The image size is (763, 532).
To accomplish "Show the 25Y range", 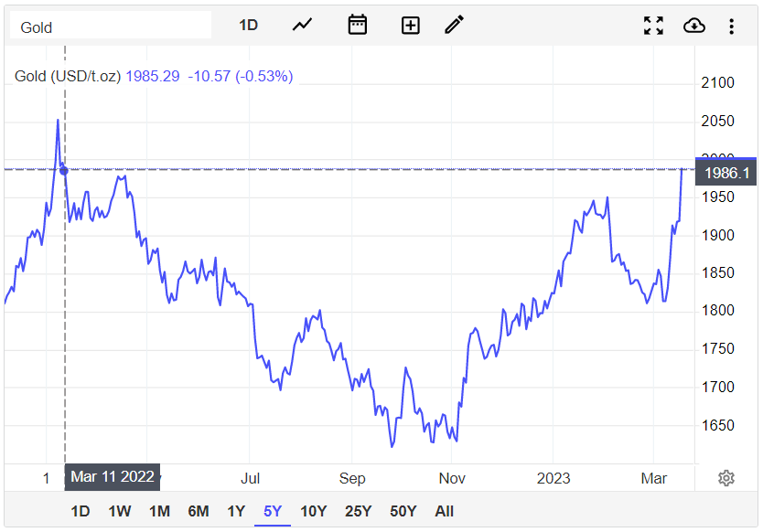I will (357, 511).
